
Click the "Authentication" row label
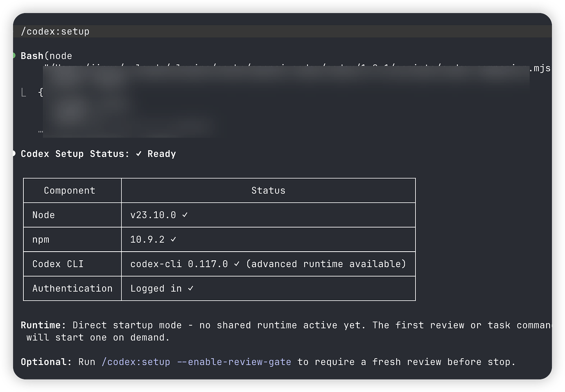click(x=72, y=288)
